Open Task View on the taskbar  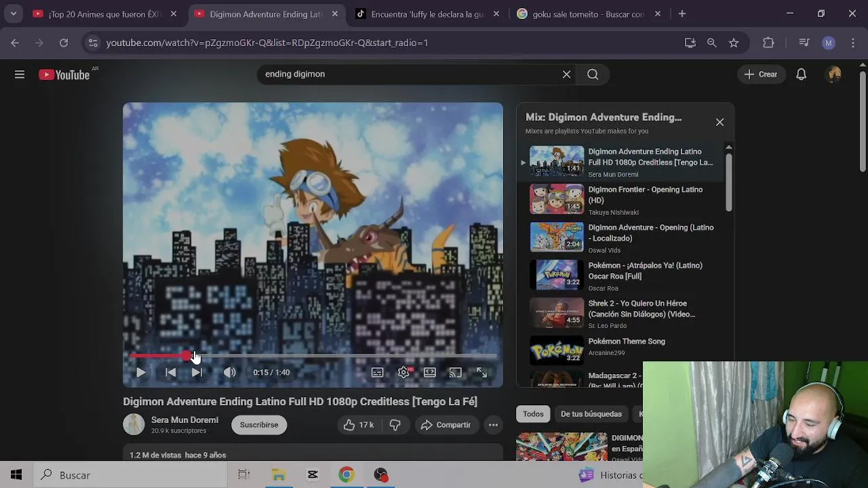[x=244, y=475]
